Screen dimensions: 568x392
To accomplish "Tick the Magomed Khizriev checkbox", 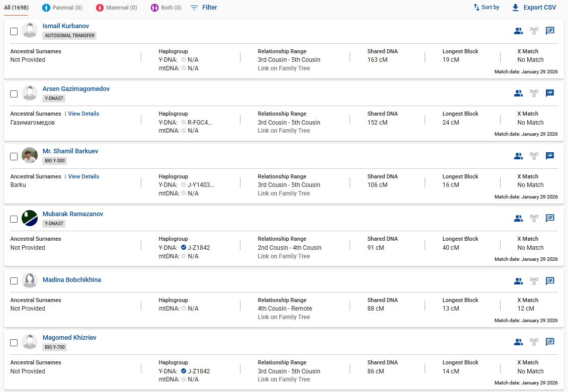I will (x=14, y=343).
